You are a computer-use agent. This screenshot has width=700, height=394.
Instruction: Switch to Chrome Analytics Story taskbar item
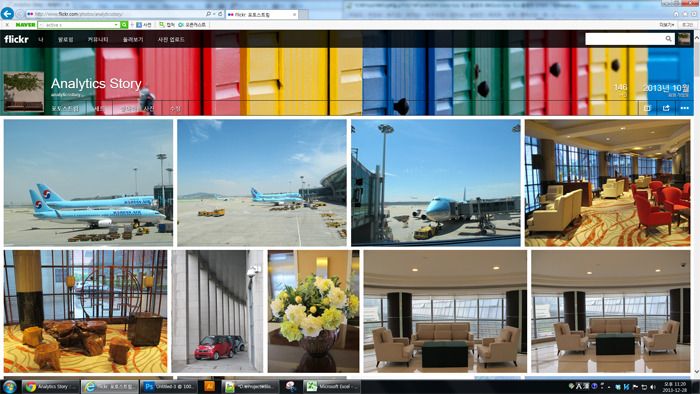tap(50, 386)
